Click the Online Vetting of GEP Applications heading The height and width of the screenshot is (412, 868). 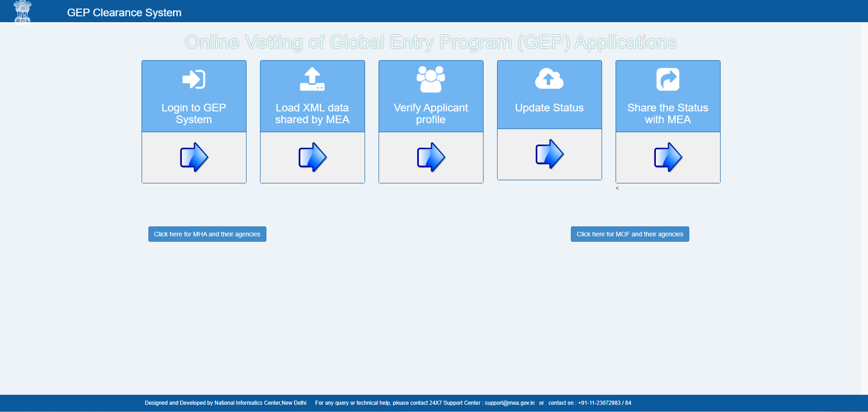coord(430,42)
